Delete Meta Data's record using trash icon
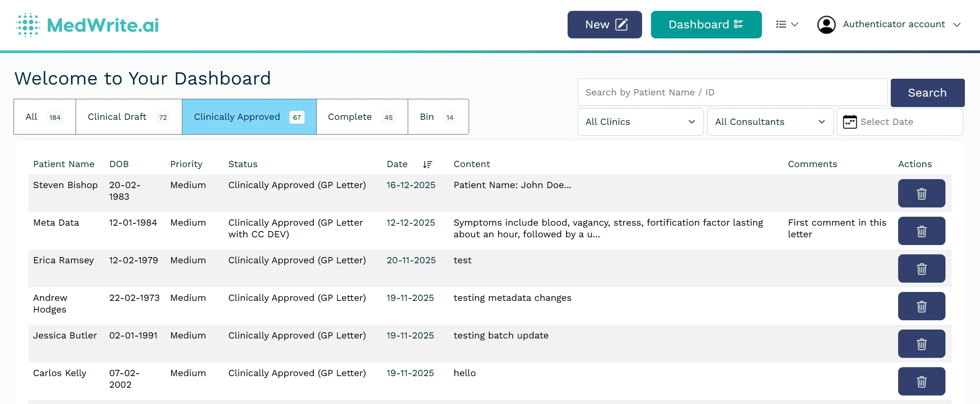 pos(922,231)
